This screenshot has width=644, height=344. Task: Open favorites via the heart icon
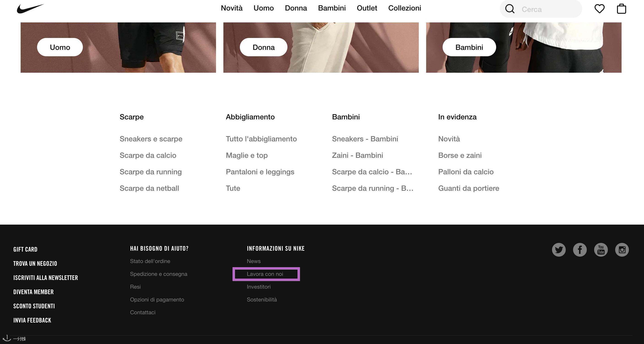click(599, 9)
